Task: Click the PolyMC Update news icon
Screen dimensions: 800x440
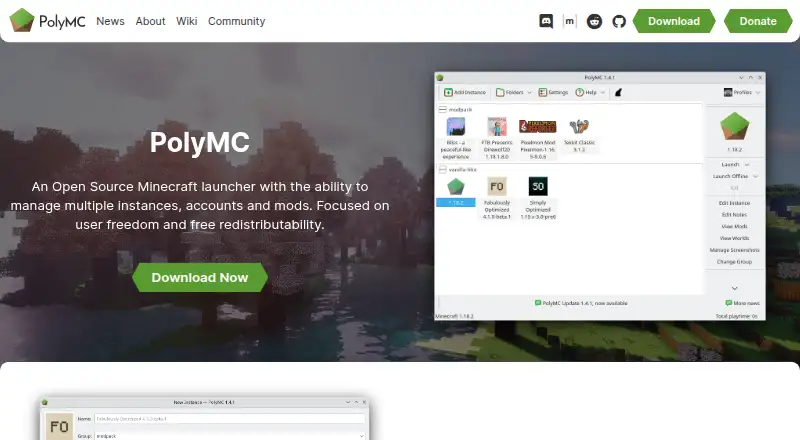Action: point(538,303)
